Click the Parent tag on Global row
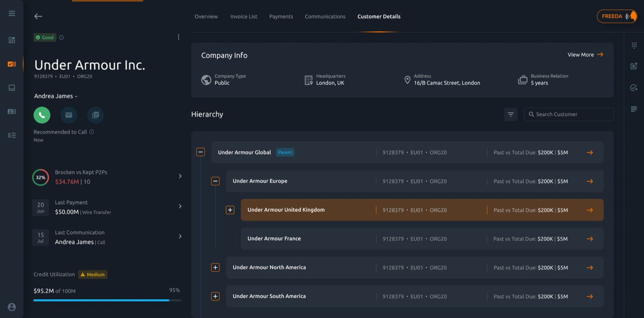This screenshot has width=644, height=318. 285,153
